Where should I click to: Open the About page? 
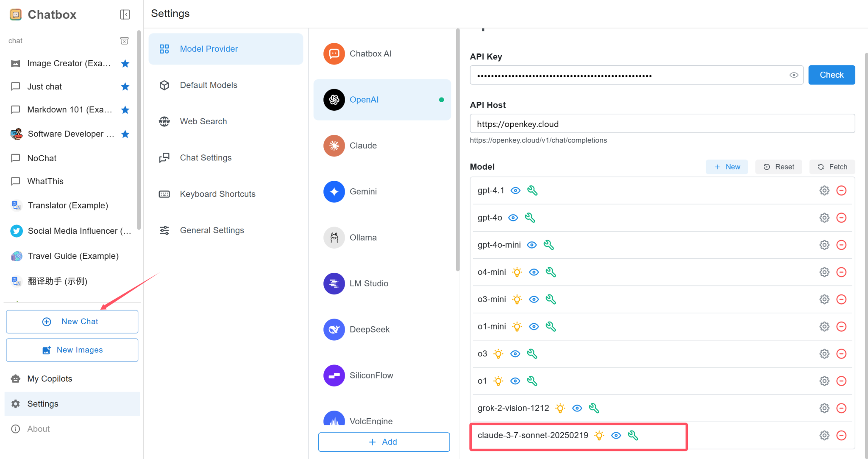click(x=72, y=429)
